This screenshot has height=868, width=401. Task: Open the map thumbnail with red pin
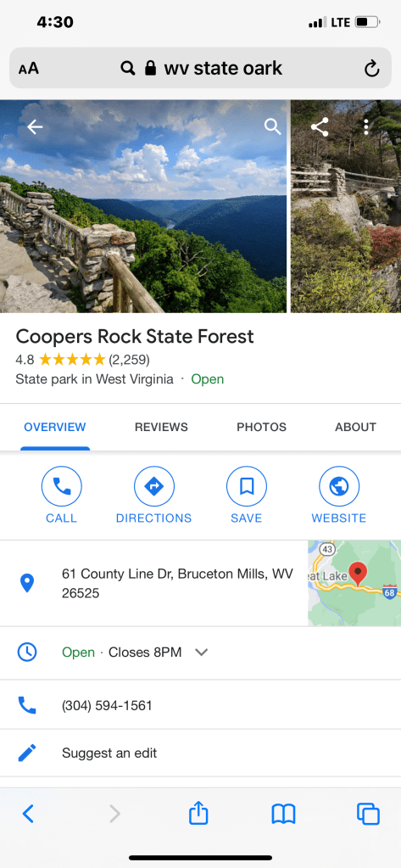(x=354, y=583)
